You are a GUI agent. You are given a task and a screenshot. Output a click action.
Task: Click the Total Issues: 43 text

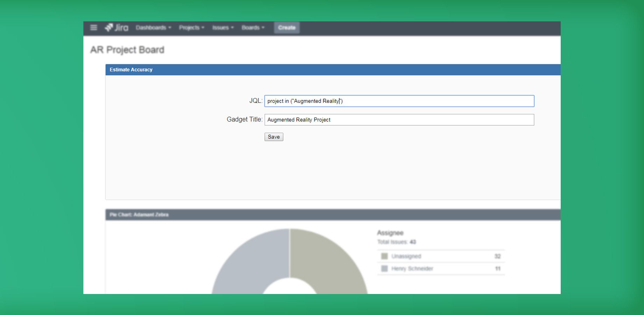[x=397, y=242]
